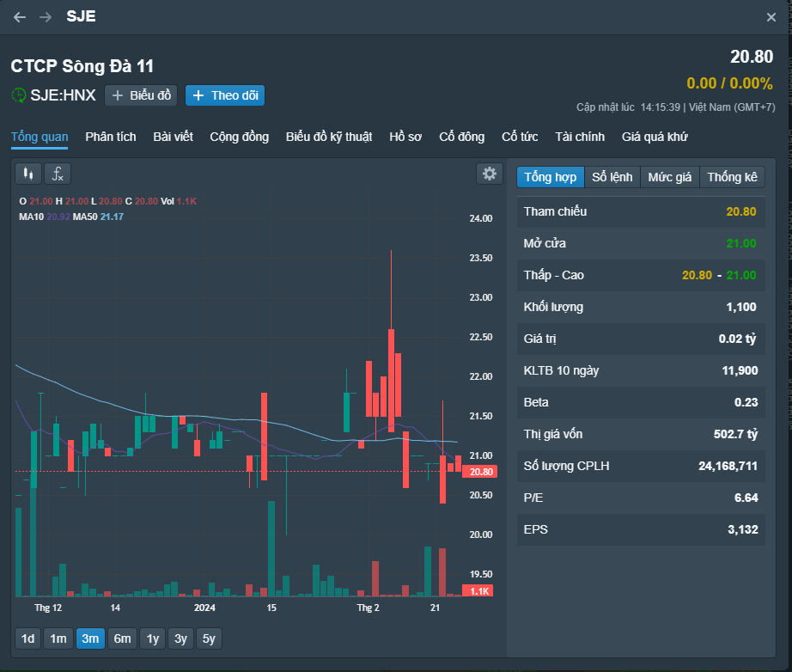Screen dimensions: 792x672
Task: Open the Tài chính tab
Action: 580,137
